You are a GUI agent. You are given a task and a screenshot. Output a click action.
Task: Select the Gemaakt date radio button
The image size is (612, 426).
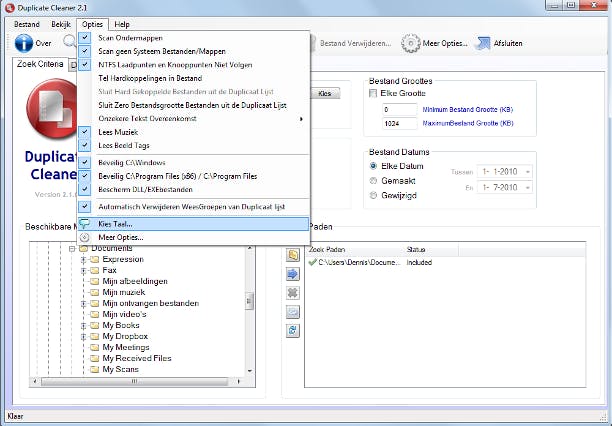(x=373, y=181)
